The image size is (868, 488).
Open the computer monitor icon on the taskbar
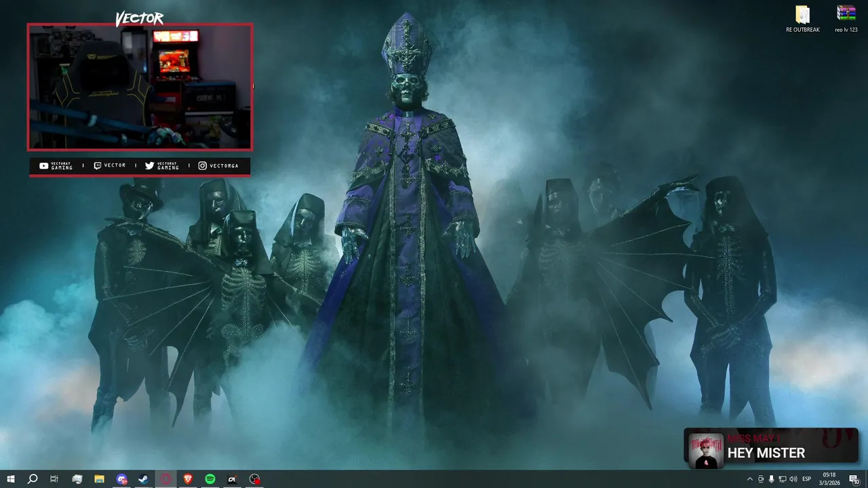[77, 479]
